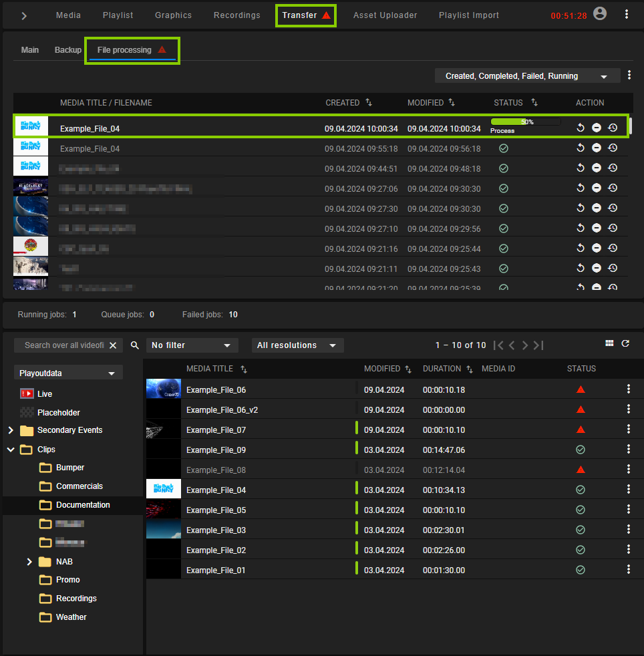Jump to the last page of media results

click(x=538, y=345)
